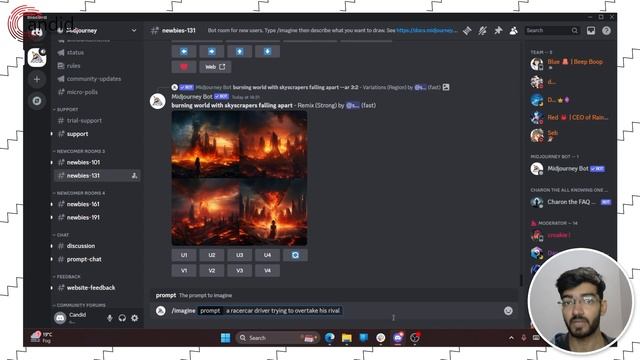Toggle deafen headphones icon
Image resolution: width=640 pixels, height=360 pixels.
[122, 318]
